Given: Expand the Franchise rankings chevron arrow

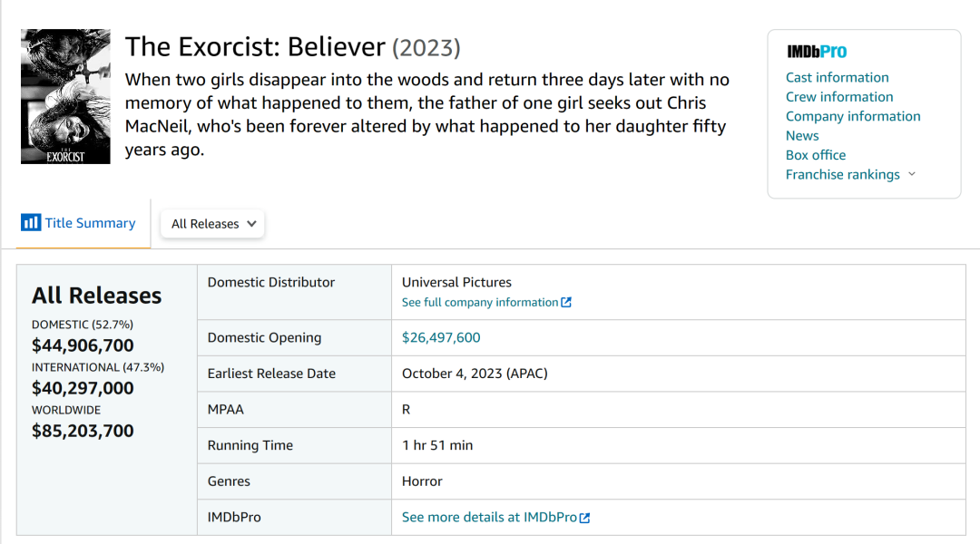Looking at the screenshot, I should click(912, 174).
